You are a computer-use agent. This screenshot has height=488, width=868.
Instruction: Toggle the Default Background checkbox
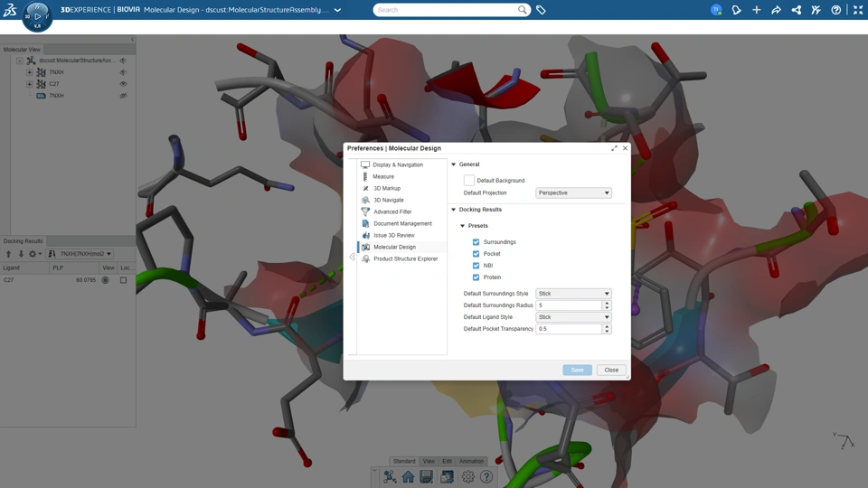tap(469, 180)
